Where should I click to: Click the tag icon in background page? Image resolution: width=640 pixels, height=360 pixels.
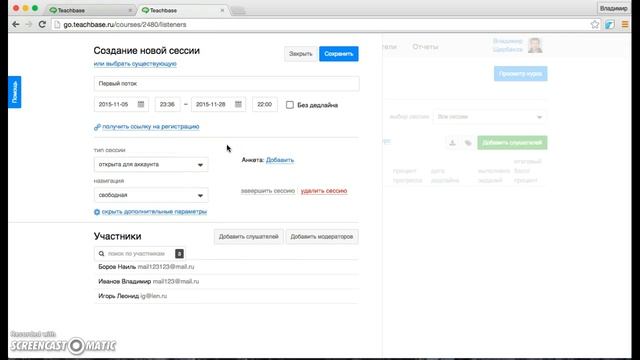468,142
